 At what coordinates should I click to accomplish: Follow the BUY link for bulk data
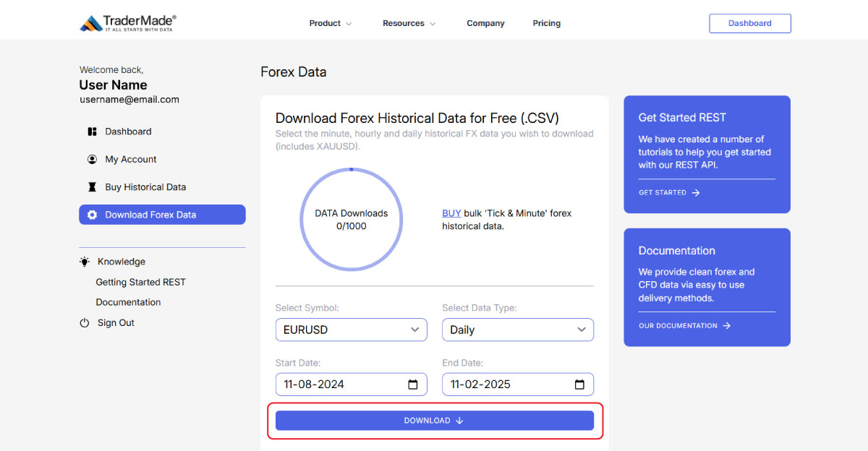click(x=451, y=213)
